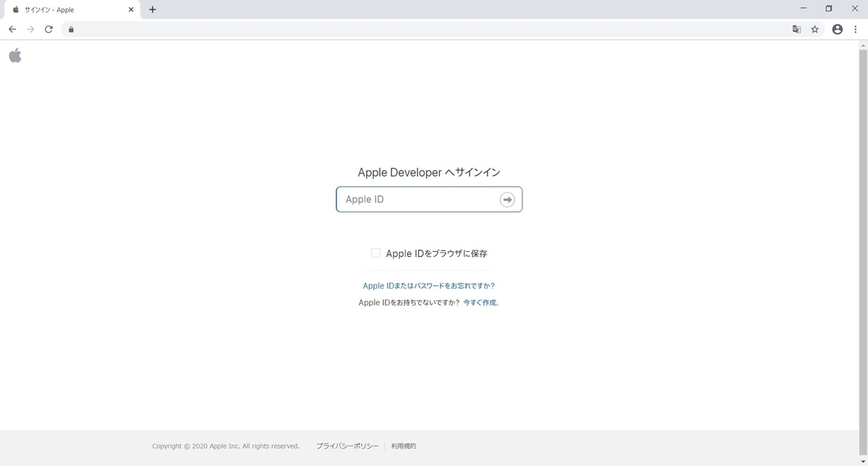Open the Chrome profile avatar menu
This screenshot has height=466, width=868.
(x=838, y=30)
